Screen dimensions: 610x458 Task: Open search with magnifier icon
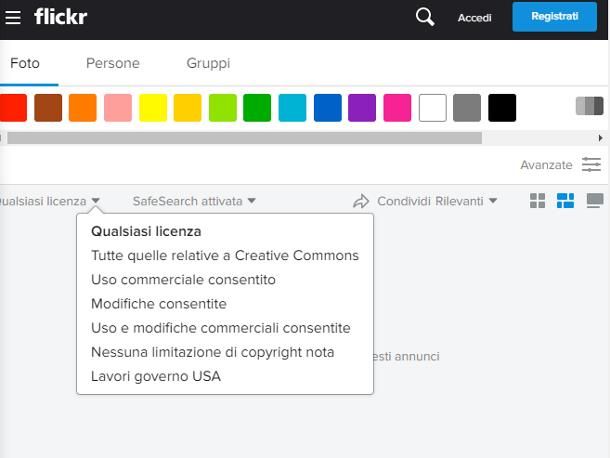pos(425,17)
